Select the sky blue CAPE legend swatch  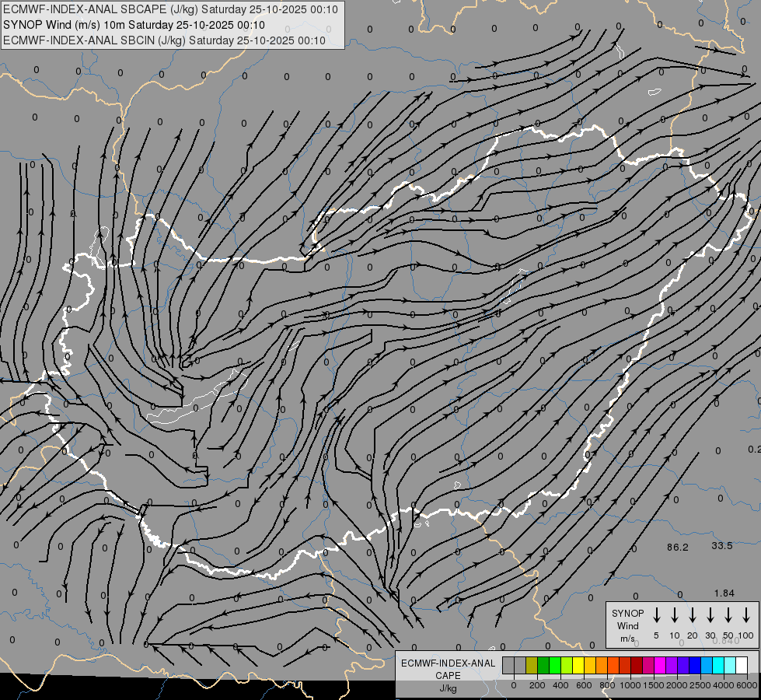[707, 665]
